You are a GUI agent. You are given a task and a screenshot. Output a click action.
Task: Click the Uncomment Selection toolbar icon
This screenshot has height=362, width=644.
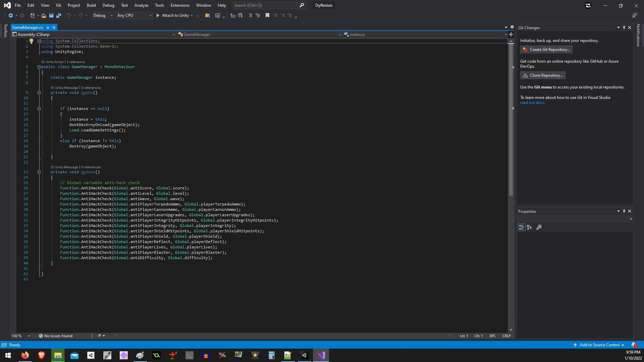258,15
